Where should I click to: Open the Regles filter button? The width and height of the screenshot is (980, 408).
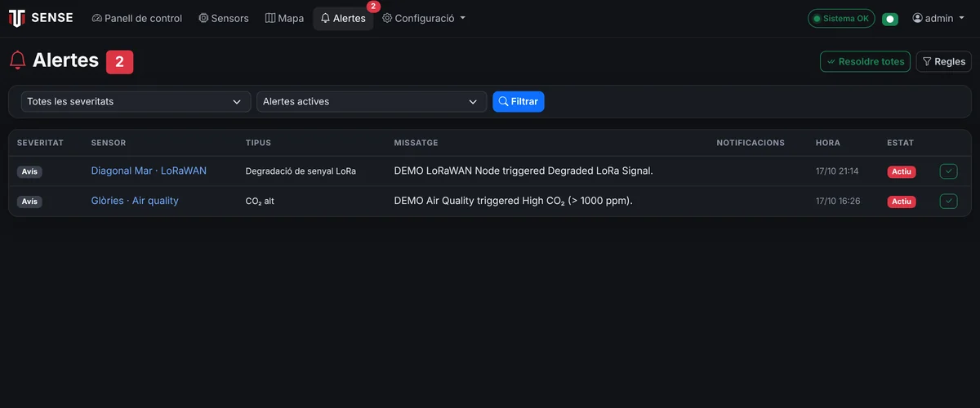click(x=944, y=61)
